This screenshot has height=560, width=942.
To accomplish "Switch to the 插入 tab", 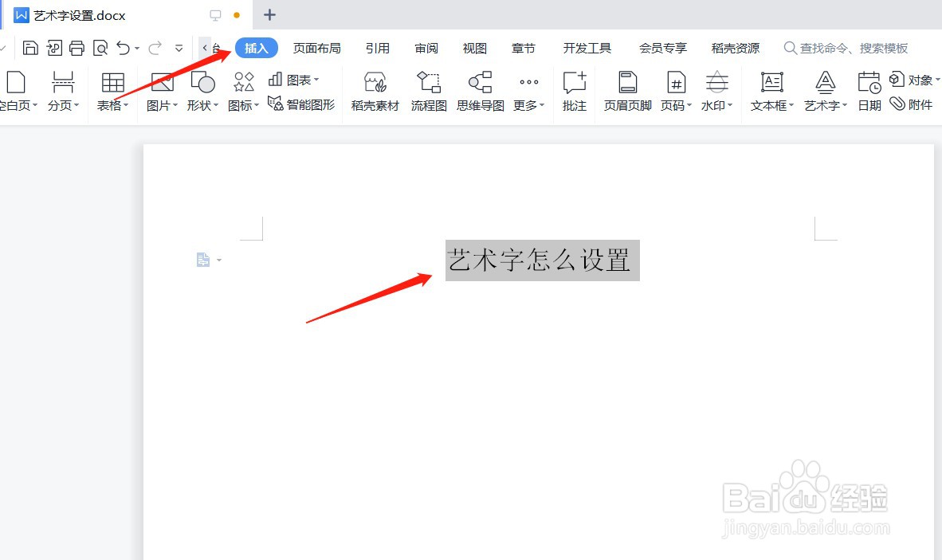I will [257, 48].
